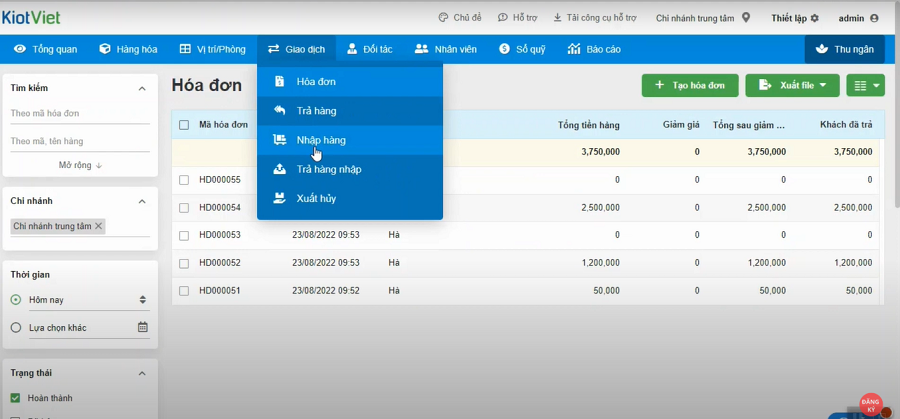Click the Nhân viên people icon

(x=421, y=49)
